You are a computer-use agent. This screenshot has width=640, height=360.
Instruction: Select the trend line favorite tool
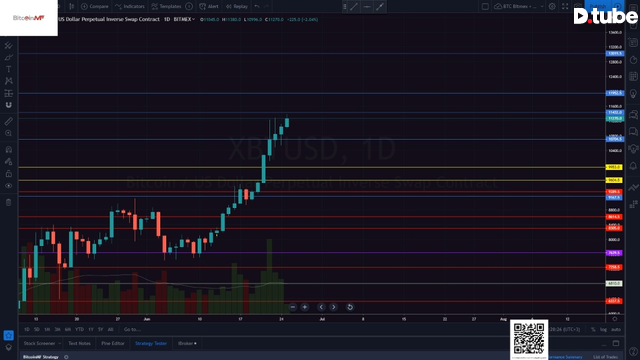point(354,7)
